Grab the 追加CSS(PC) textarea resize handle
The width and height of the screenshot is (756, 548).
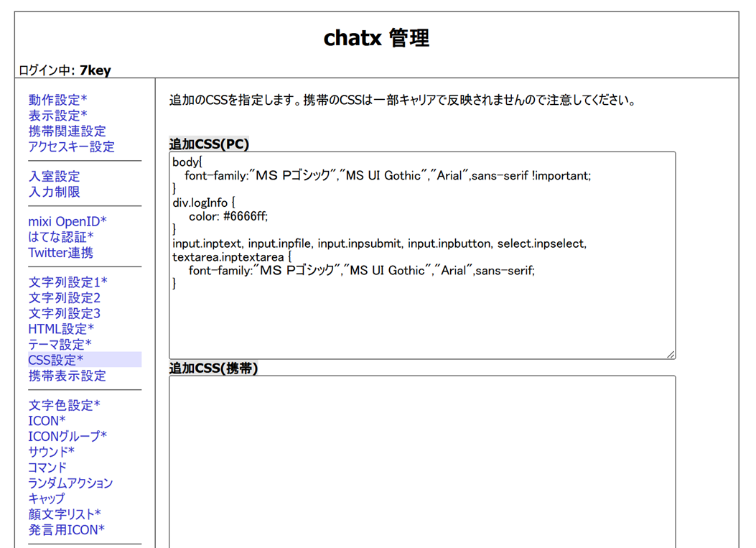point(671,354)
